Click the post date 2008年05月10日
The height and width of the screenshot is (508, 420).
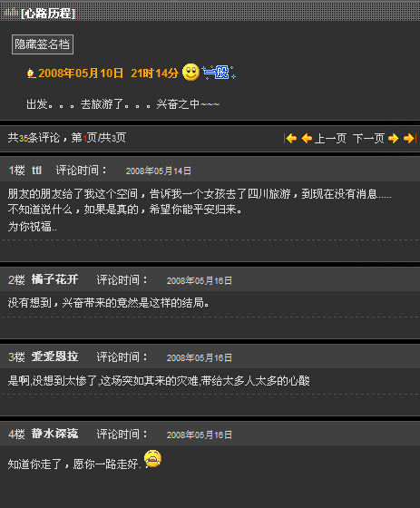[81, 73]
